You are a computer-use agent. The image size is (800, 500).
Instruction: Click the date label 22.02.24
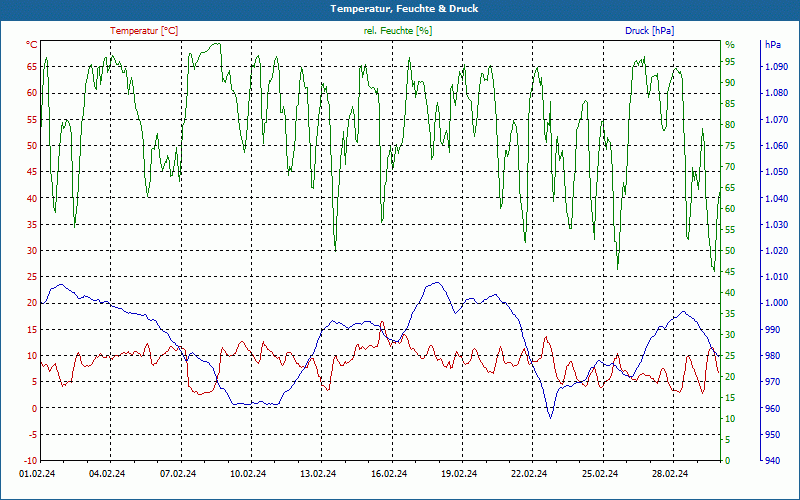click(529, 474)
